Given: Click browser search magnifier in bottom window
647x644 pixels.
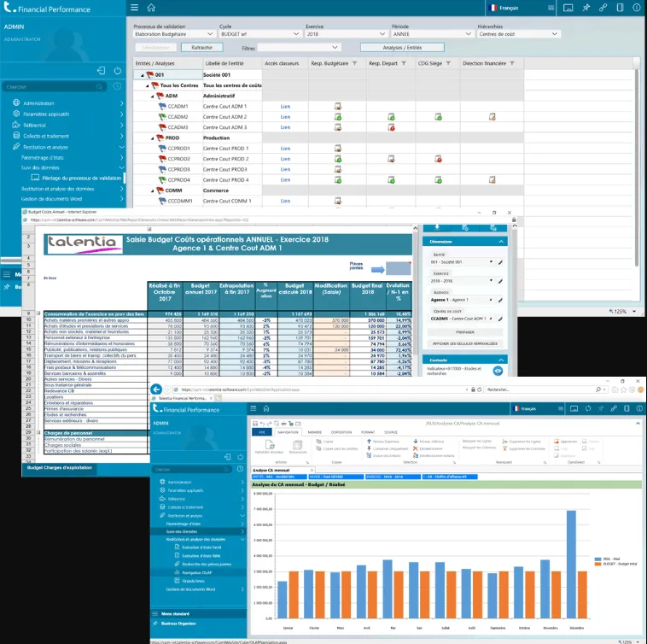Looking at the screenshot, I should click(597, 389).
